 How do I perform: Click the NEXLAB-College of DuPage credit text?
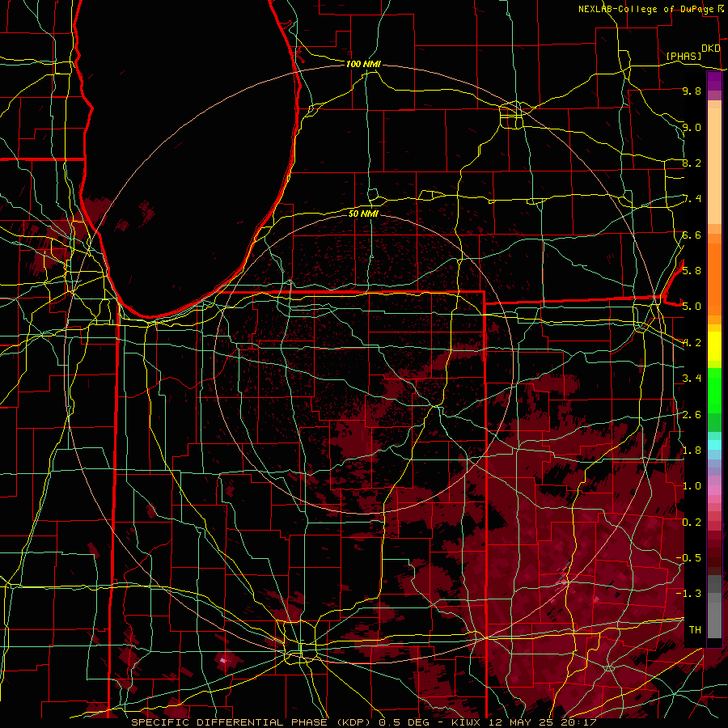(x=648, y=9)
